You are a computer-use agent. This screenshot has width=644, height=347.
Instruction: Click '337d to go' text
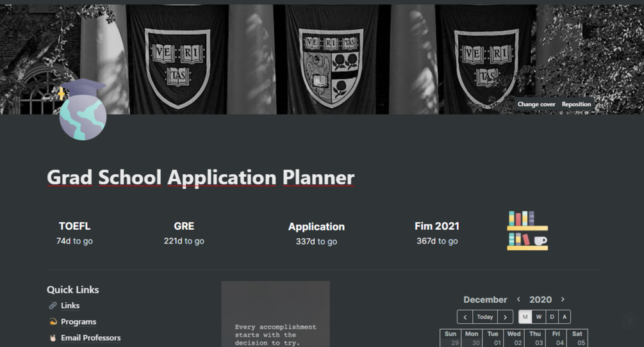[x=317, y=241]
